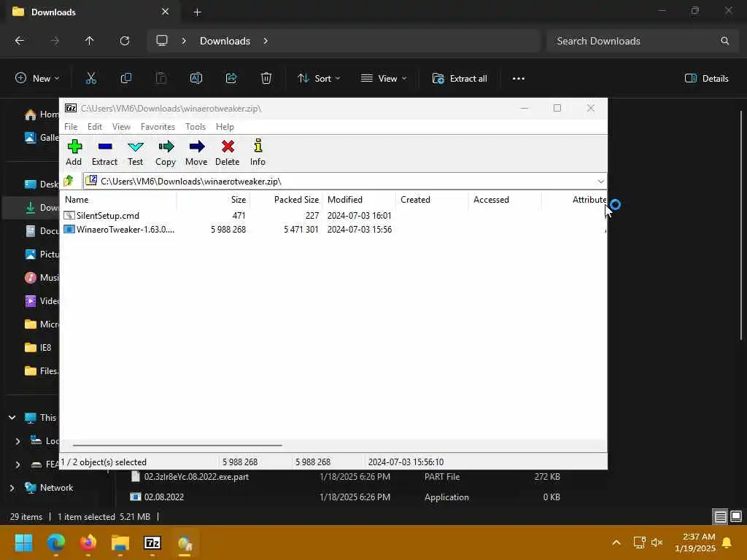Open the 7-Zip File menu
Image resolution: width=747 pixels, height=560 pixels.
point(71,127)
